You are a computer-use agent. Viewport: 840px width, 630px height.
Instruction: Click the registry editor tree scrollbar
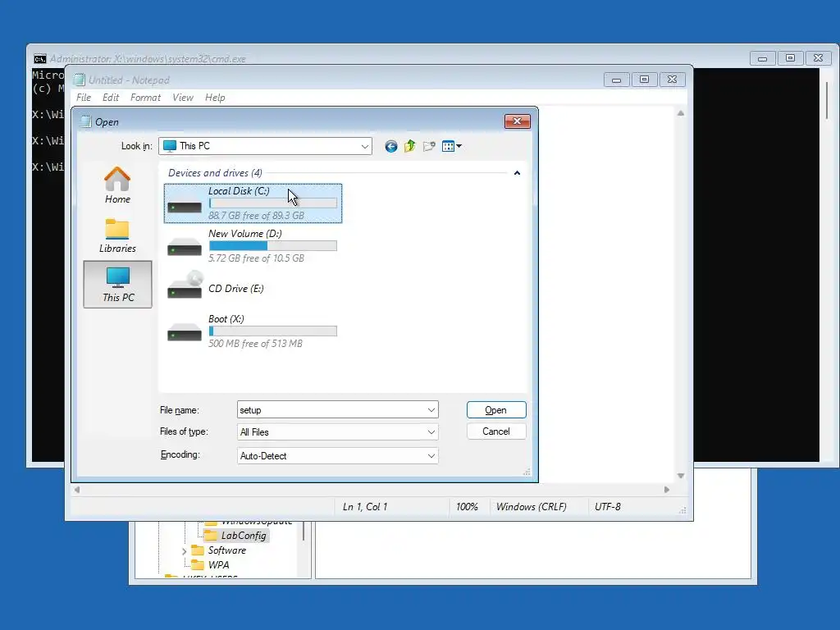tap(304, 531)
